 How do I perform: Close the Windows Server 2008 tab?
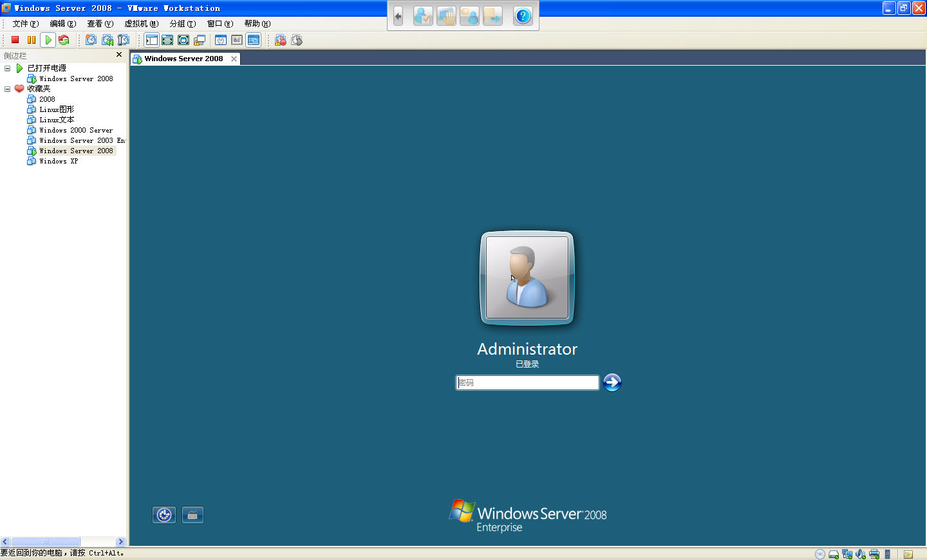pos(234,59)
